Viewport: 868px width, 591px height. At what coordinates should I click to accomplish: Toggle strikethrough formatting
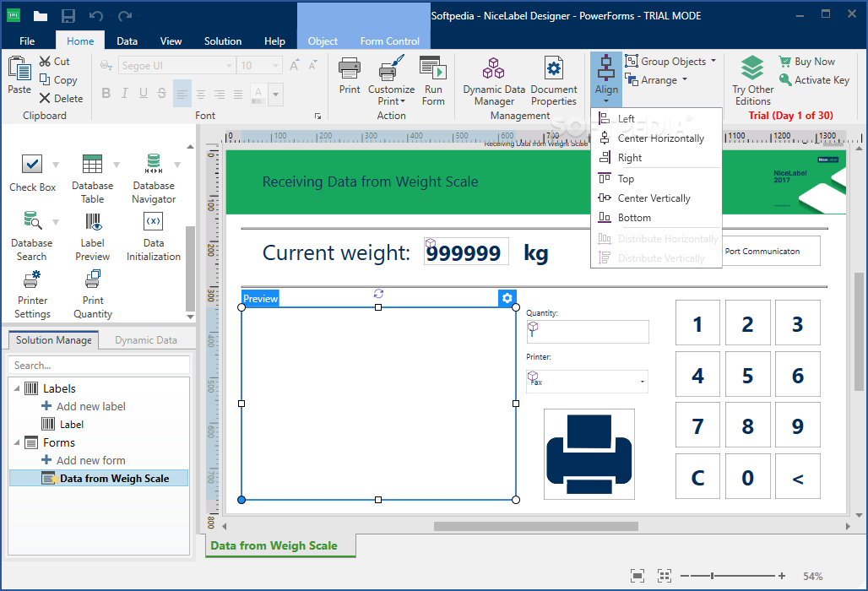pyautogui.click(x=161, y=94)
